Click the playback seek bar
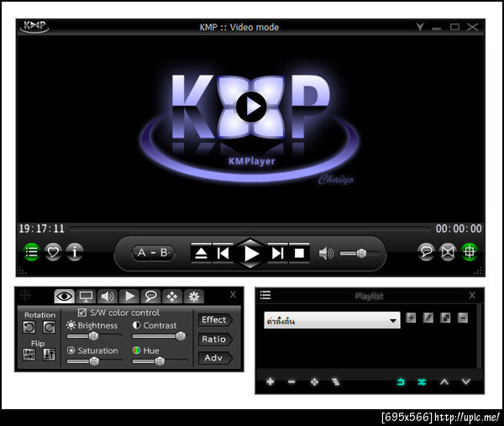The width and height of the screenshot is (504, 426). [x=250, y=229]
